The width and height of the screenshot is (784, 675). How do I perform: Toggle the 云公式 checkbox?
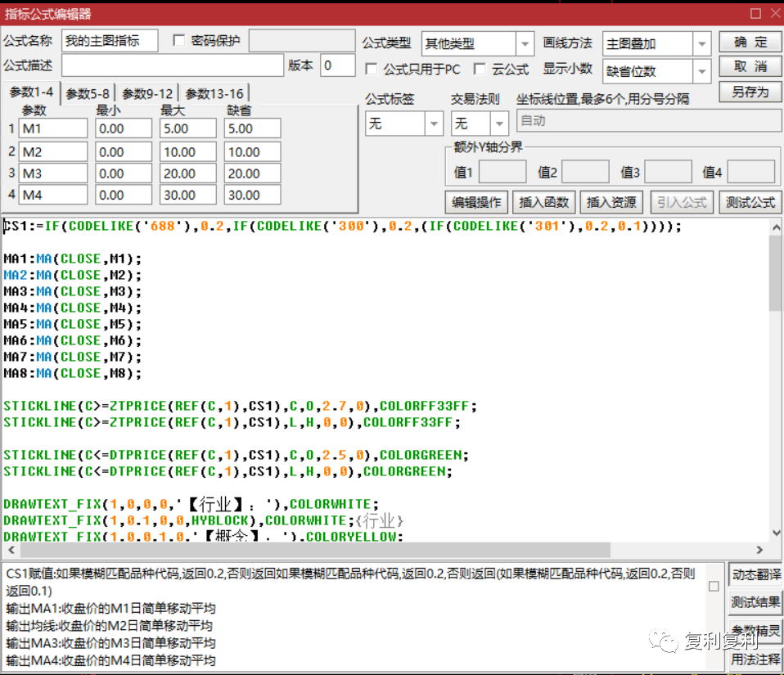[480, 69]
